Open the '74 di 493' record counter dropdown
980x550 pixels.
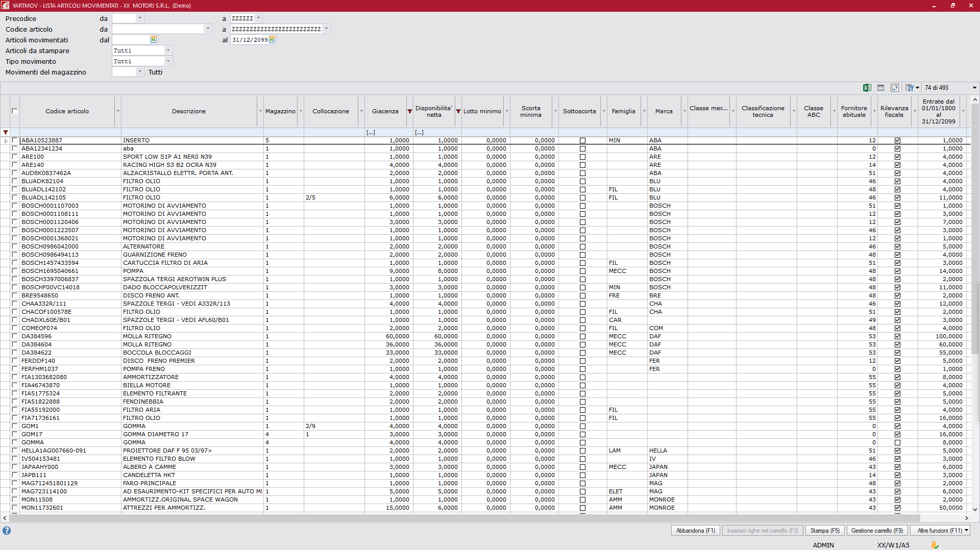[974, 88]
